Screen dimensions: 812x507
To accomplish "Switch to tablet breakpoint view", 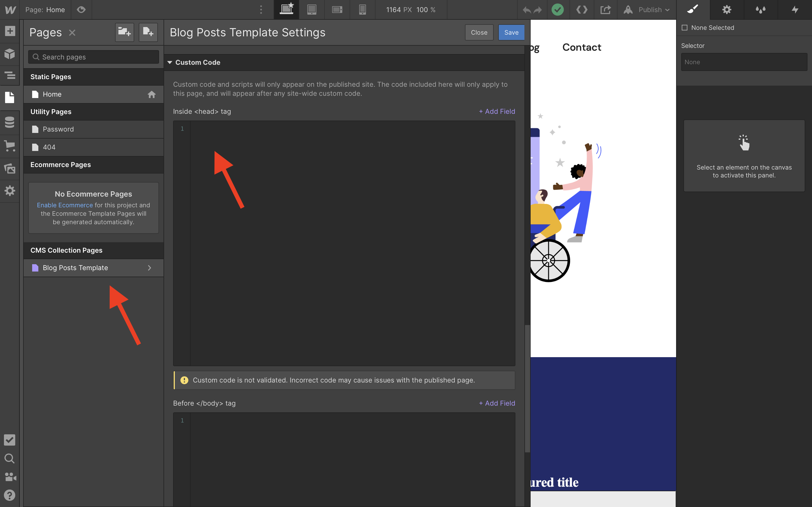I will click(x=312, y=10).
